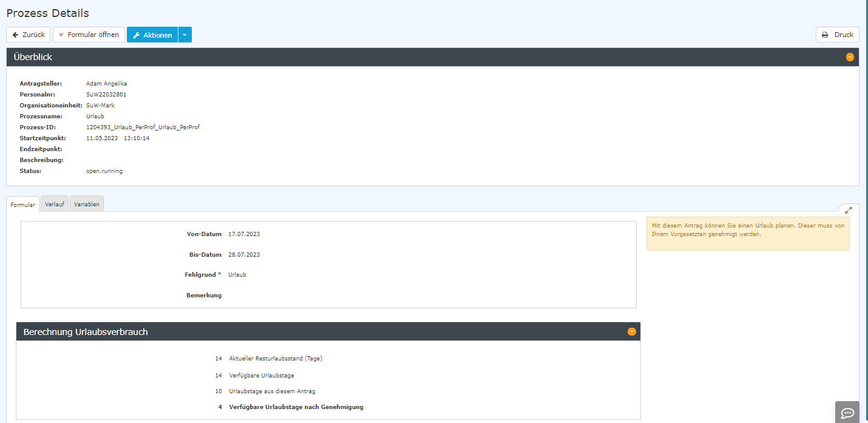Click the Zurück back button
This screenshot has width=868, height=423.
pos(28,35)
